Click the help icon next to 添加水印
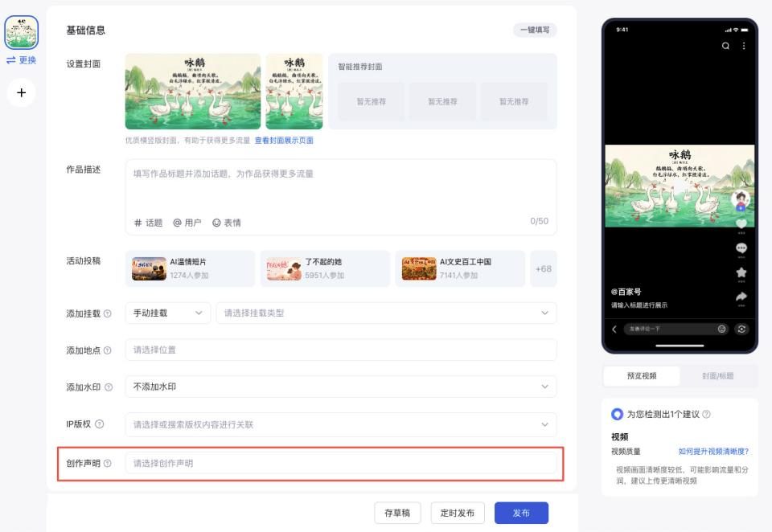Screen dimensions: 772x532 click(x=109, y=387)
